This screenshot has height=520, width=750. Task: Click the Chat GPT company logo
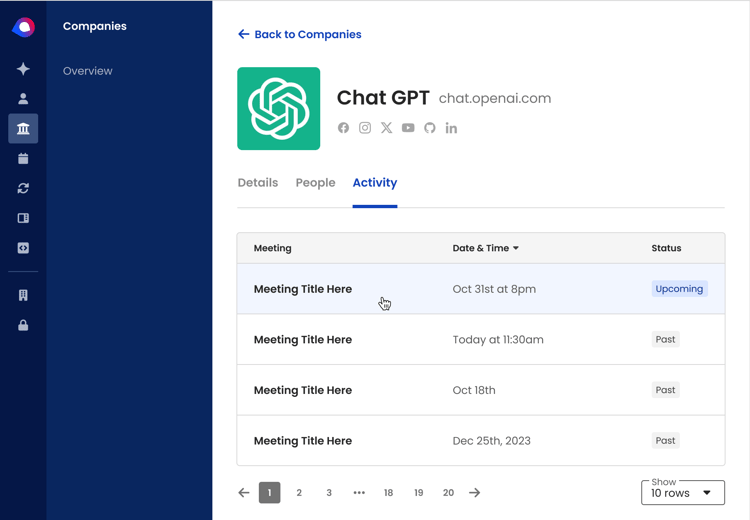click(278, 109)
